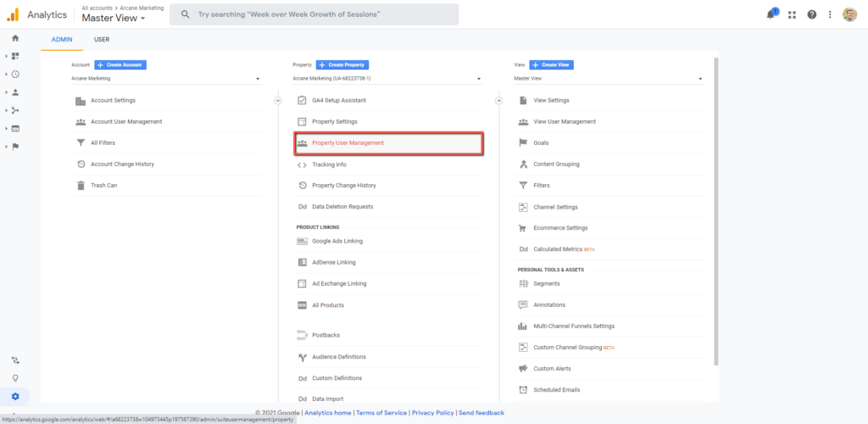Expand the Acquisition sidebar arrow
Screen dimensions: 868x424
pyautogui.click(x=7, y=111)
